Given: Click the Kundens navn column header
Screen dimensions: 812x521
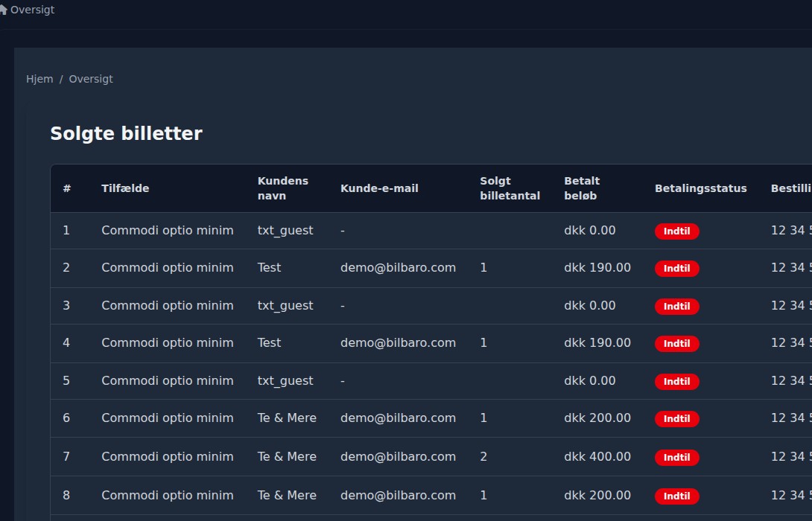Looking at the screenshot, I should click(283, 188).
